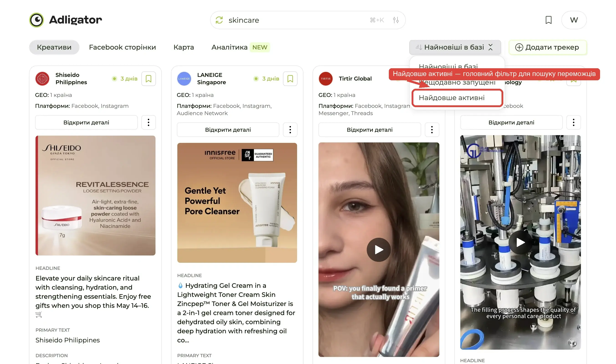Open the Innisfree pore cleanser creative image
Viewport: 616px width, 364px height.
pyautogui.click(x=237, y=203)
